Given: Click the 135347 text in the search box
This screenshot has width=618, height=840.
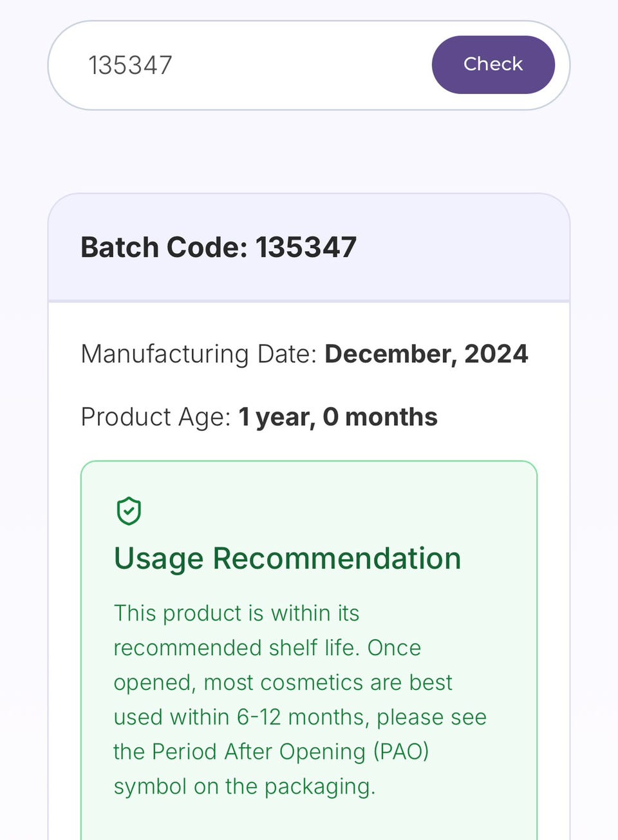Looking at the screenshot, I should [x=130, y=65].
